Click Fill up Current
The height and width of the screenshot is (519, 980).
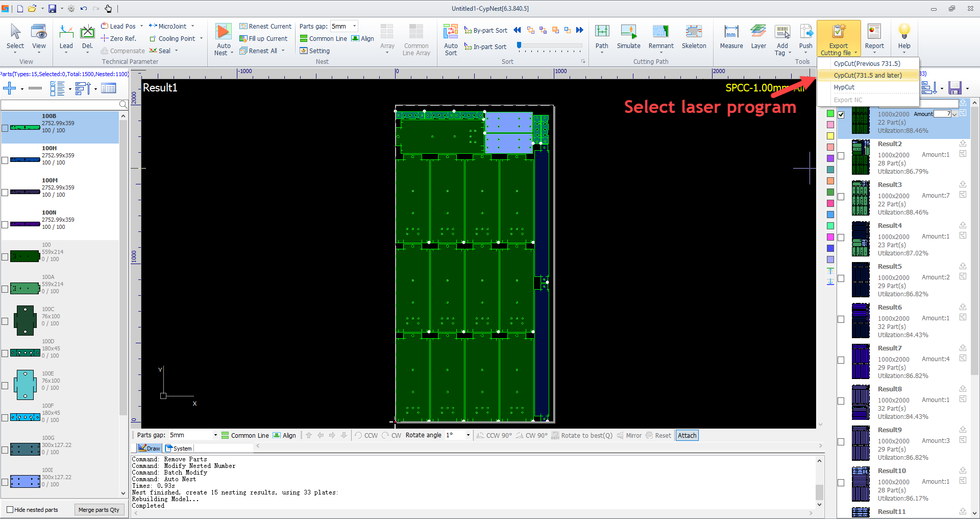click(x=263, y=38)
